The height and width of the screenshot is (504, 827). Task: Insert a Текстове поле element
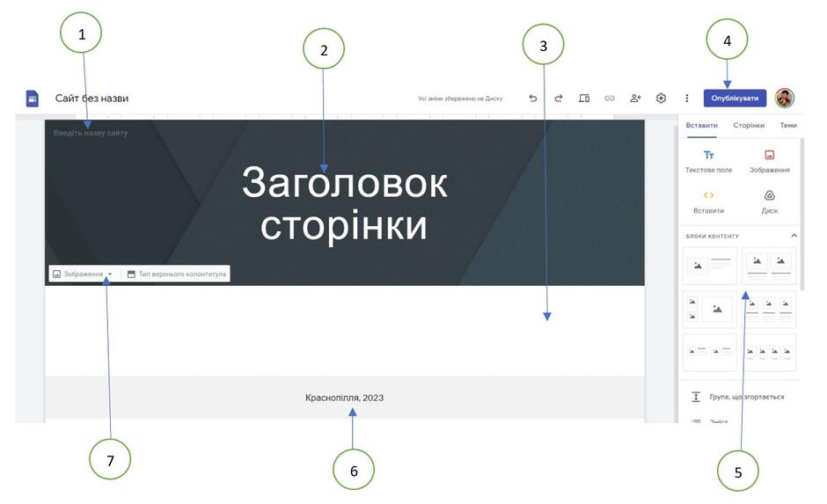[708, 161]
